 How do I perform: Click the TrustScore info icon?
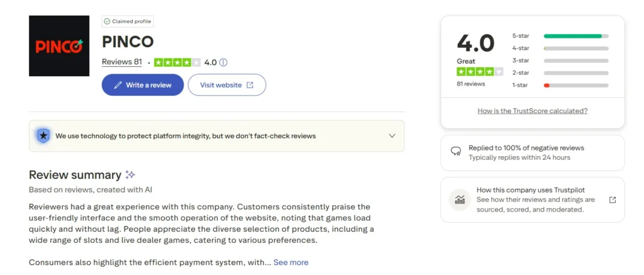coord(223,62)
